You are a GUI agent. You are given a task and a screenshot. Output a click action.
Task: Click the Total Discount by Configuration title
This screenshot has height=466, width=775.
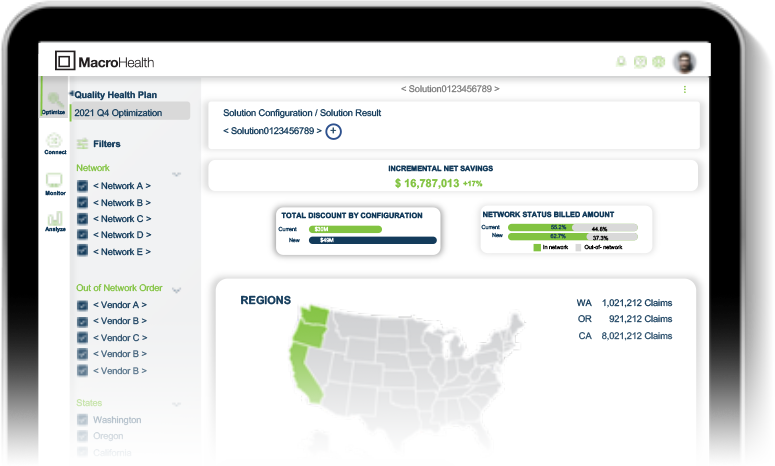click(352, 215)
